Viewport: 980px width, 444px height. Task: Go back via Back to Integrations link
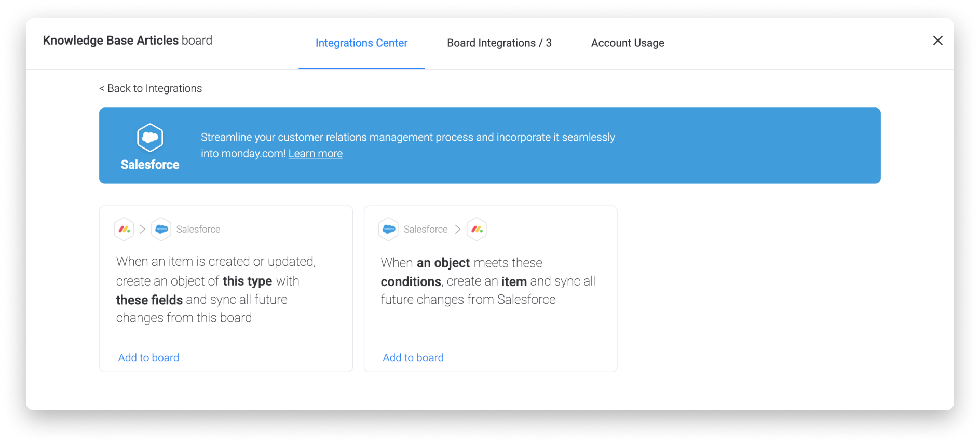coord(151,88)
